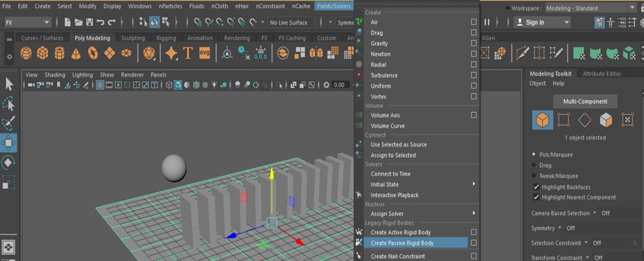
Task: Click the Redo arrow icon
Action: 112,22
